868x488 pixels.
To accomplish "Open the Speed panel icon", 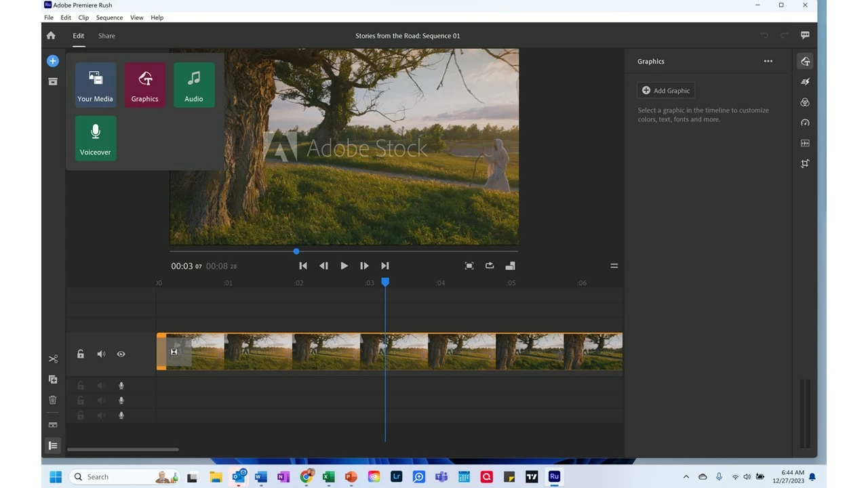I will point(805,123).
